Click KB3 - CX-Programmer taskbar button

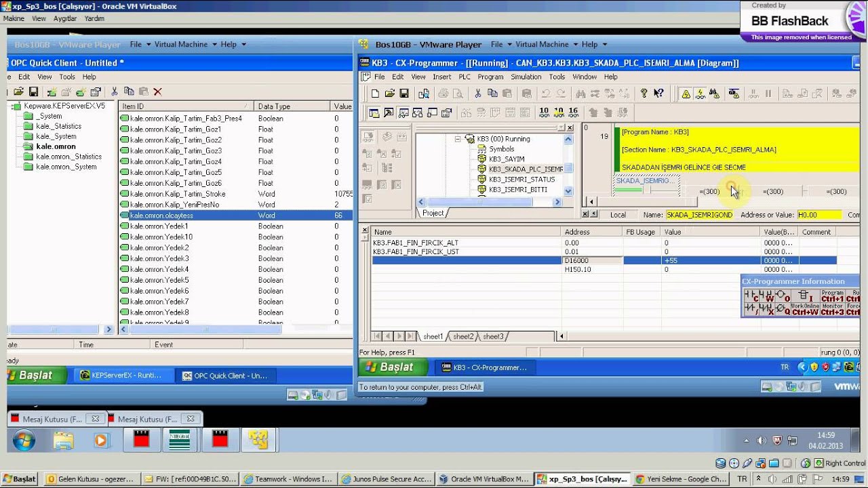[x=484, y=367]
